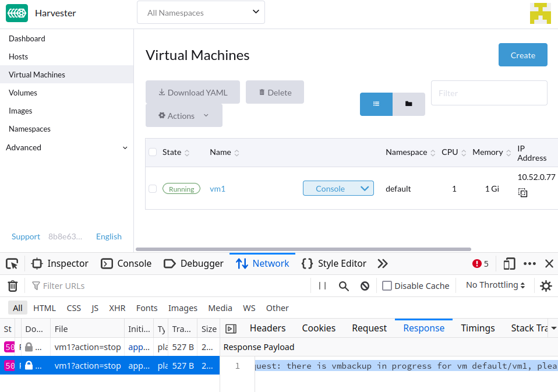
Task: Select the list view icon
Action: click(x=376, y=104)
